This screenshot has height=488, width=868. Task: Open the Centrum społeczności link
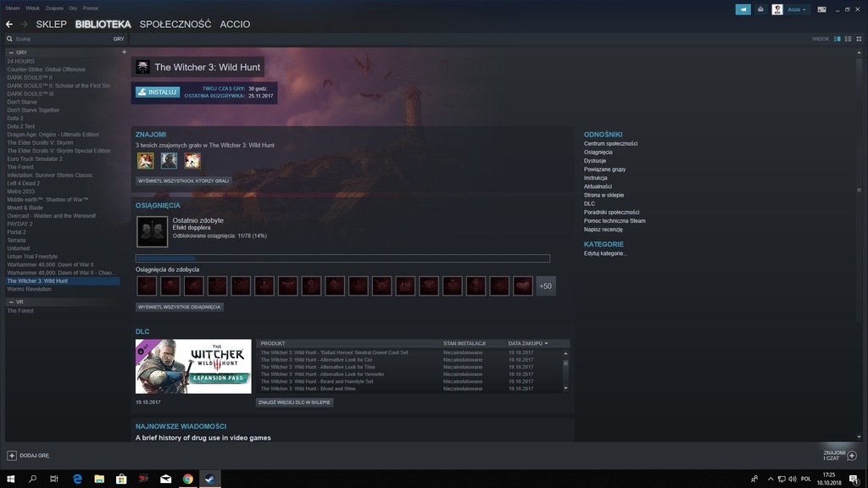coord(610,144)
